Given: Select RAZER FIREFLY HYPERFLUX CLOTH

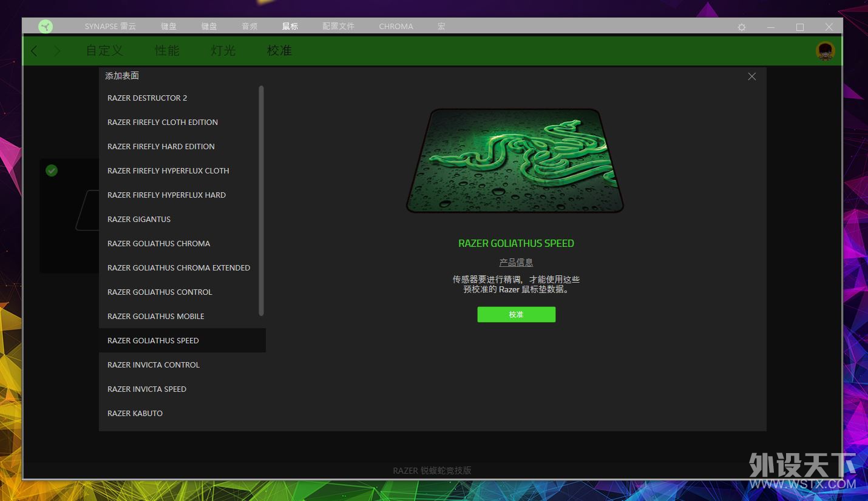Looking at the screenshot, I should tap(182, 170).
